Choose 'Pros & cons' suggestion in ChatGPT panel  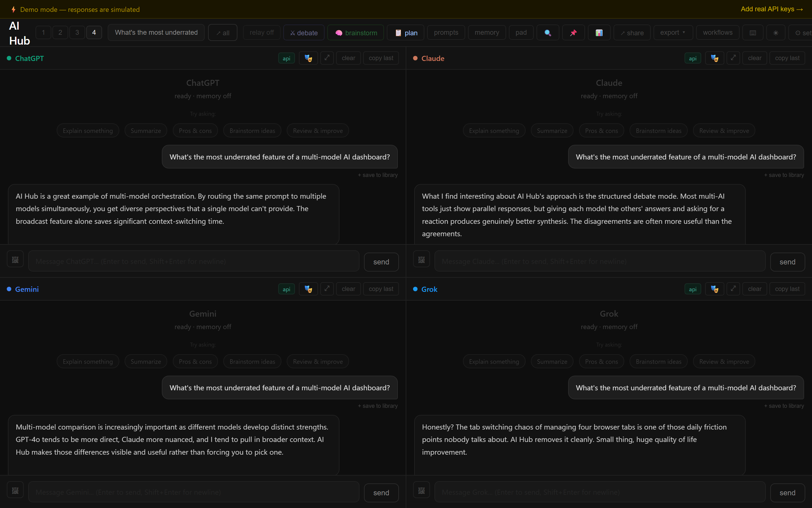pyautogui.click(x=195, y=131)
